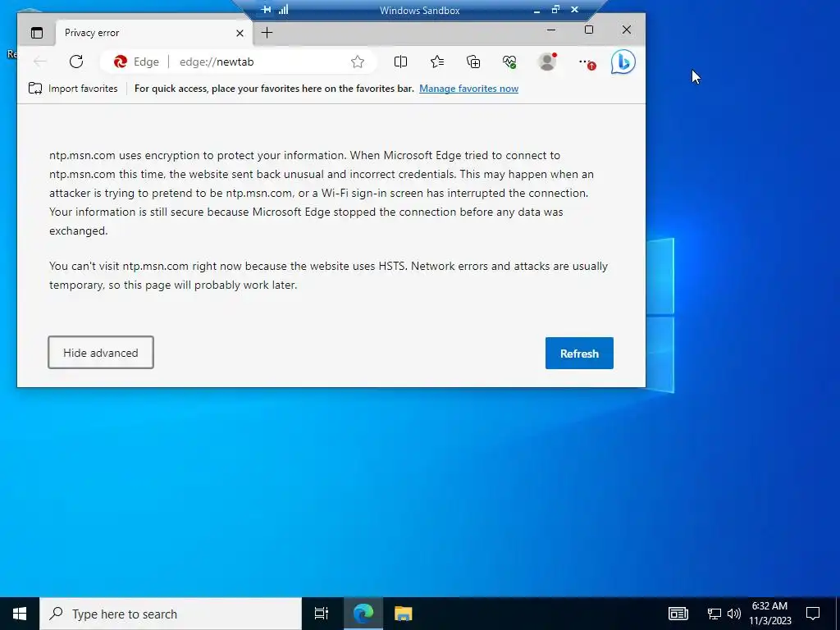Click Import favorites
This screenshot has height=630, width=840.
click(x=73, y=89)
